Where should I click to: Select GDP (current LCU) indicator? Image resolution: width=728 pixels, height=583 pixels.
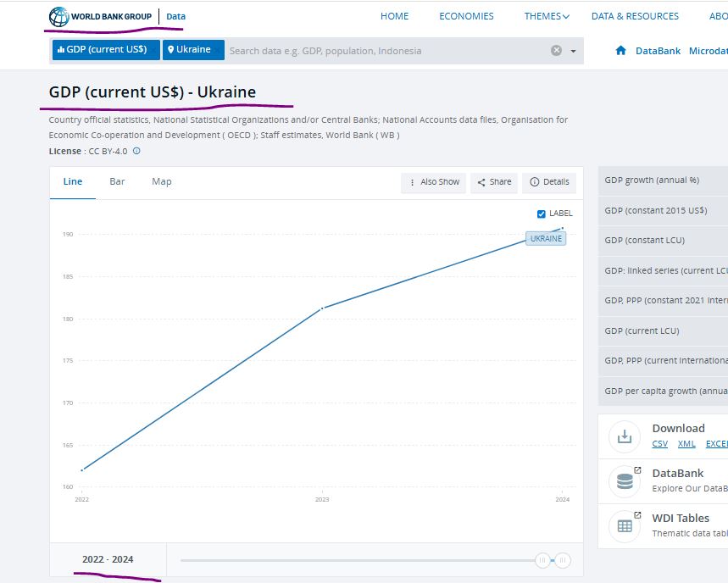(663, 331)
